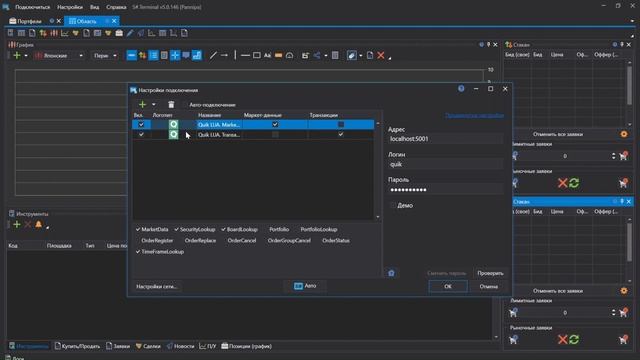
Task: Toggle the crosshair icon in the График toolbar
Action: click(x=175, y=55)
